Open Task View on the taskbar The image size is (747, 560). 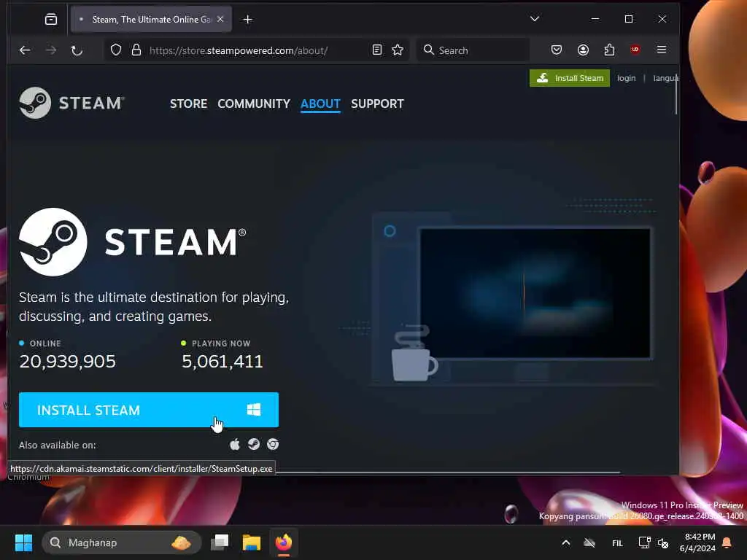220,542
